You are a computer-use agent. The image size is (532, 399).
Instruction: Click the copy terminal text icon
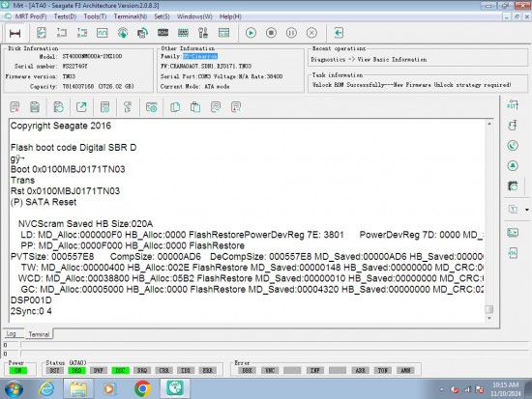[175, 107]
